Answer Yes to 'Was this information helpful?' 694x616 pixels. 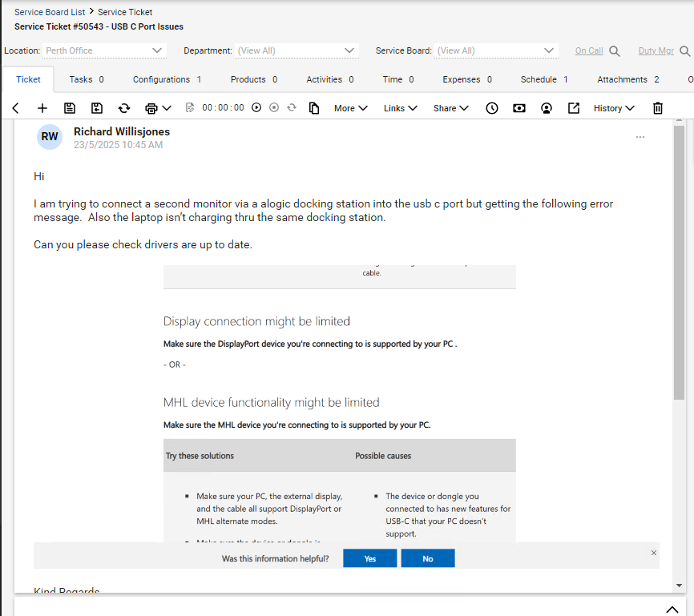pos(369,558)
